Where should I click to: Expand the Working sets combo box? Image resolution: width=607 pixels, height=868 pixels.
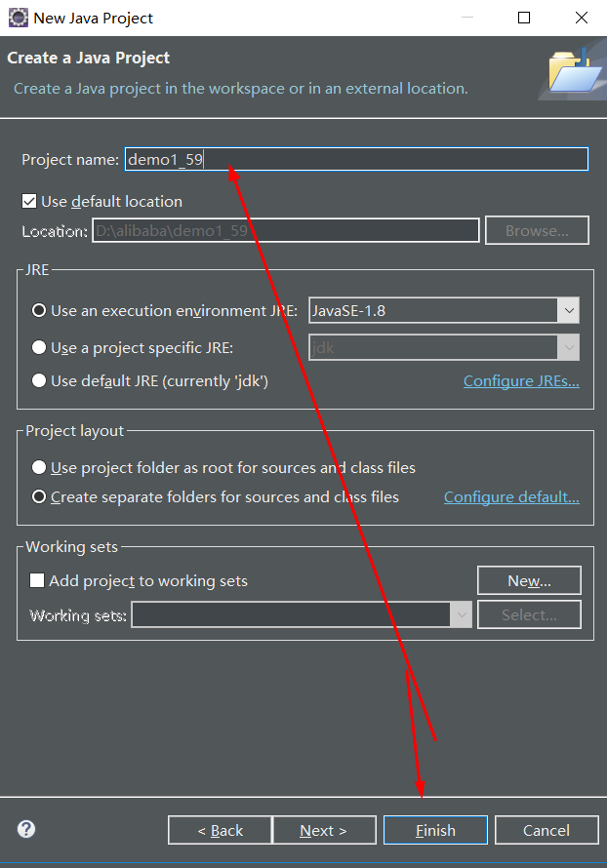pyautogui.click(x=302, y=615)
